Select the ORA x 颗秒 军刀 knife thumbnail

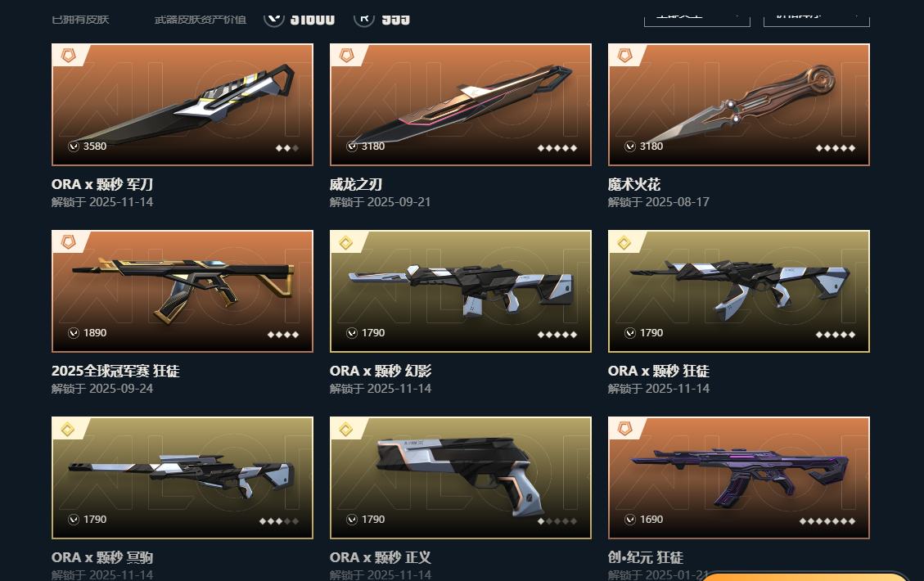pyautogui.click(x=182, y=104)
